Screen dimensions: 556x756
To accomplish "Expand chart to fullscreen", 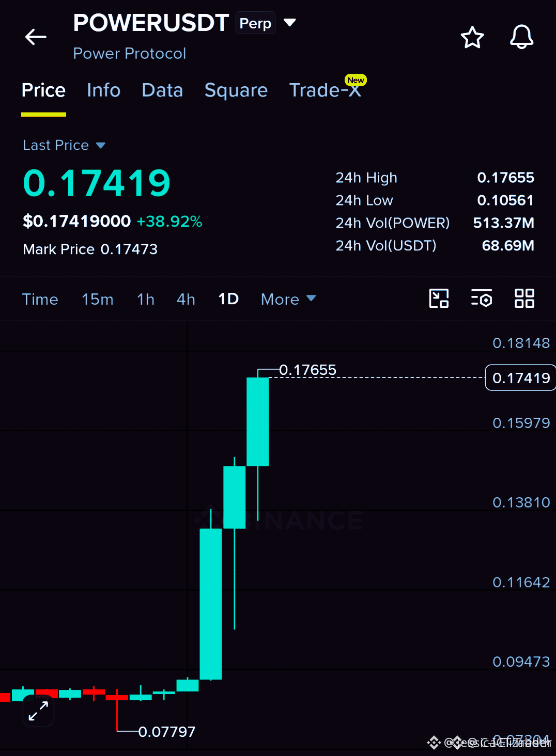I will pos(38,711).
